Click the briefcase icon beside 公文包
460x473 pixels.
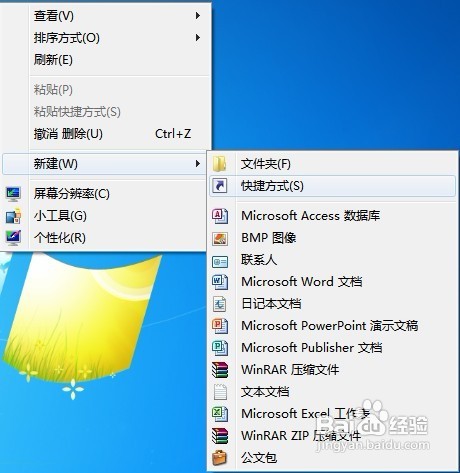pyautogui.click(x=219, y=457)
